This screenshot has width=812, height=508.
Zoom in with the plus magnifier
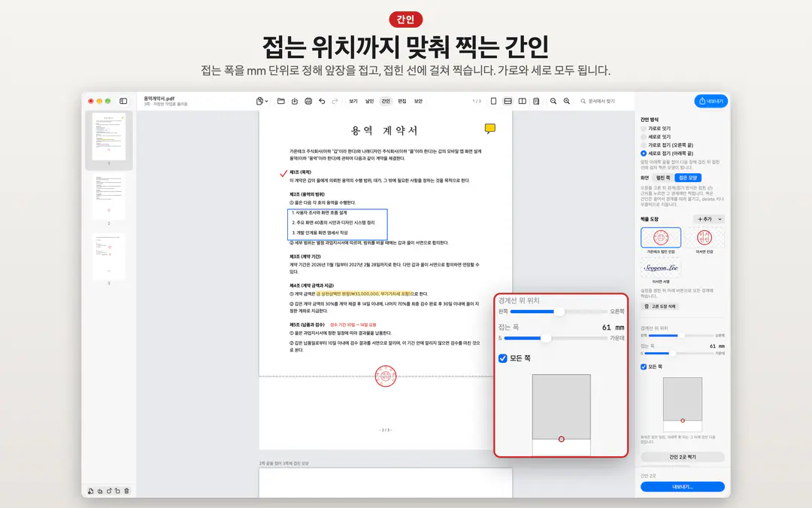(x=567, y=101)
